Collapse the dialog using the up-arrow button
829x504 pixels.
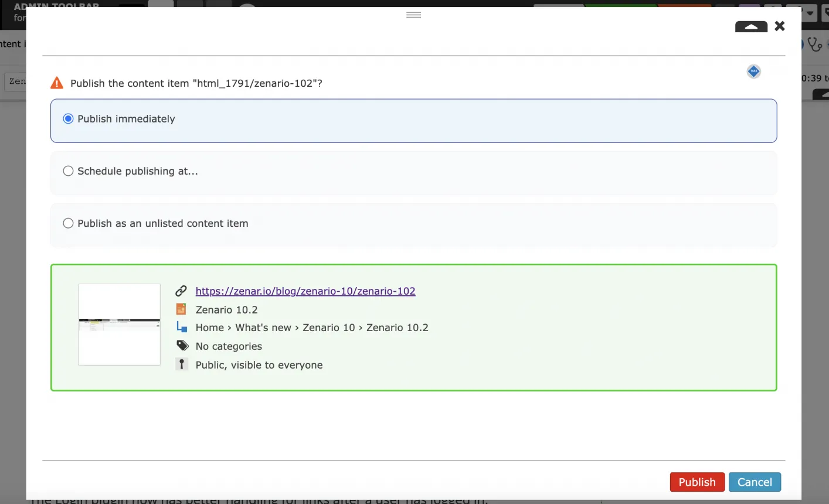click(751, 26)
